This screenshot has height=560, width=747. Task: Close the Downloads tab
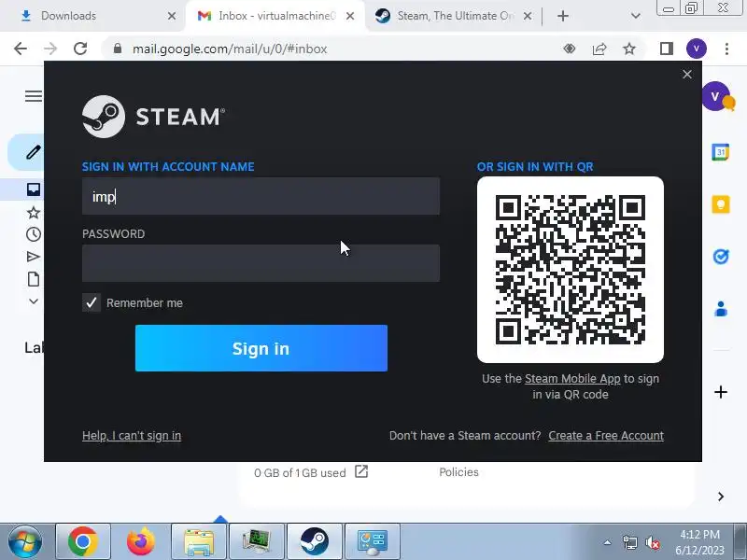[x=172, y=16]
